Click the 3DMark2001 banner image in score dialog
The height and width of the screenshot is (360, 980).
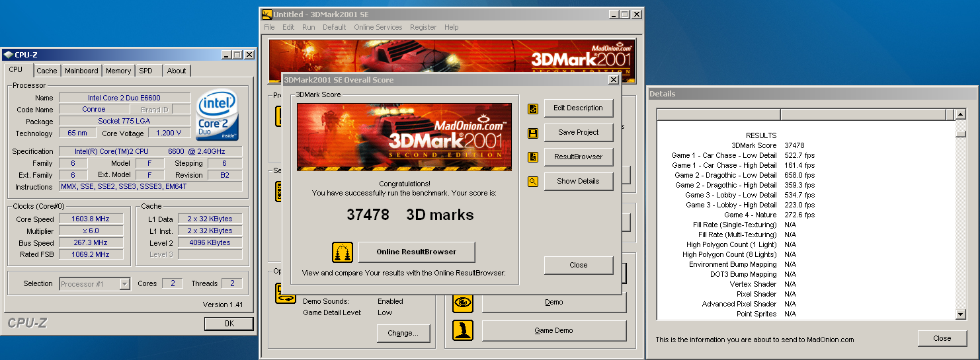[x=404, y=137]
